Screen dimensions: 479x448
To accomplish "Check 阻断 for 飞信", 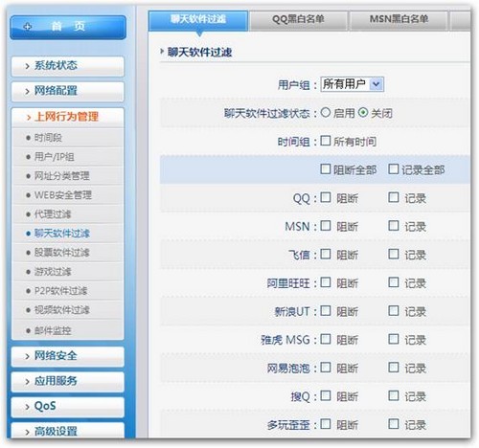I will click(x=325, y=254).
